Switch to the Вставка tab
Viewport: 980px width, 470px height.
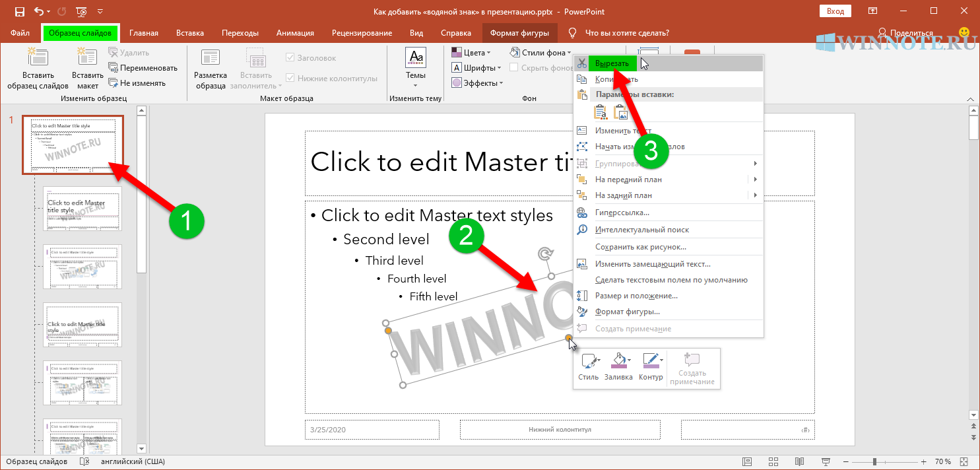point(190,33)
